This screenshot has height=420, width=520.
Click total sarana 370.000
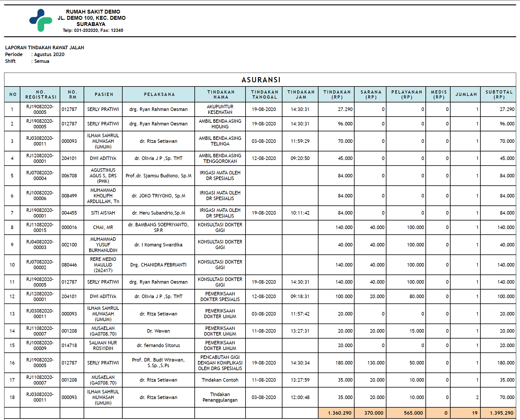(x=374, y=413)
